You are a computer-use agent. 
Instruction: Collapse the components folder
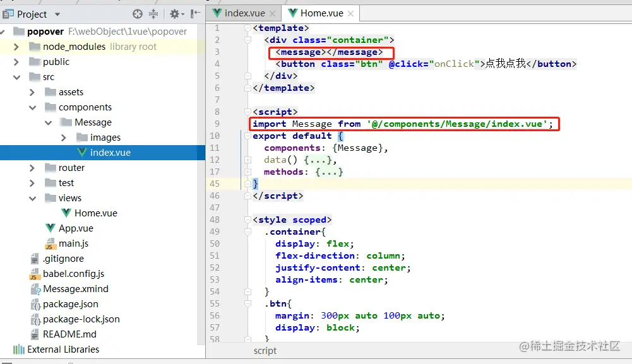33,107
